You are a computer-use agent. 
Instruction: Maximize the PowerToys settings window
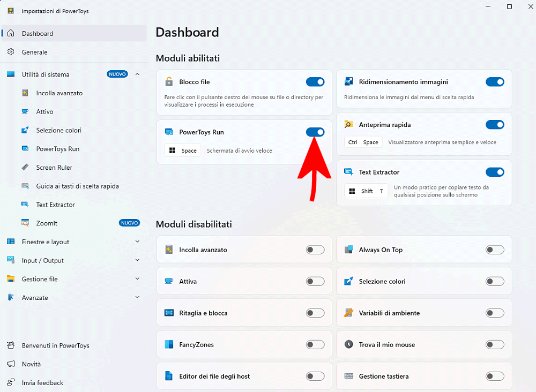pyautogui.click(x=509, y=6)
